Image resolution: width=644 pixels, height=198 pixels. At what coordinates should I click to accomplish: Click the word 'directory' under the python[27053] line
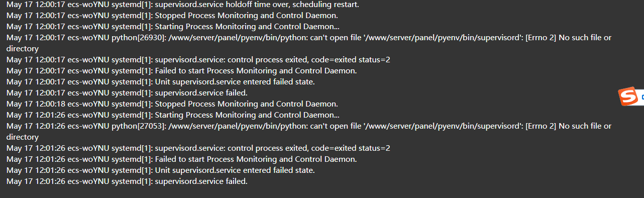(23, 137)
